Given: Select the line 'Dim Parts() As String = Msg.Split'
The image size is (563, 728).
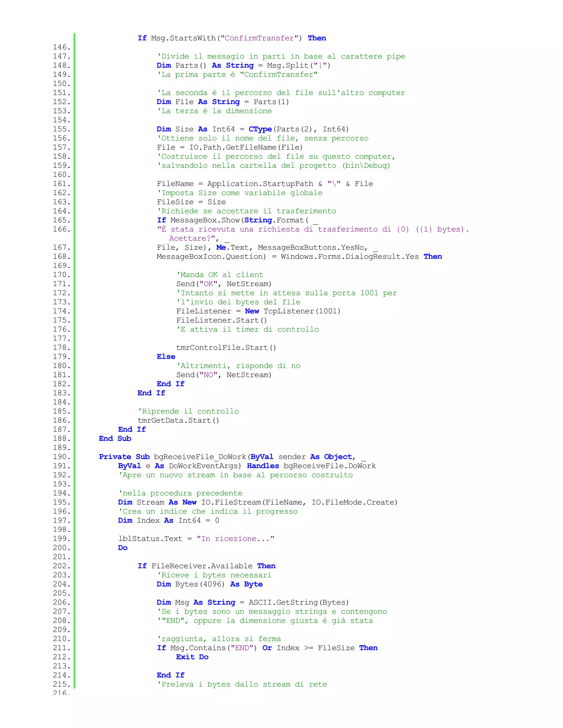Looking at the screenshot, I should pyautogui.click(x=244, y=66).
